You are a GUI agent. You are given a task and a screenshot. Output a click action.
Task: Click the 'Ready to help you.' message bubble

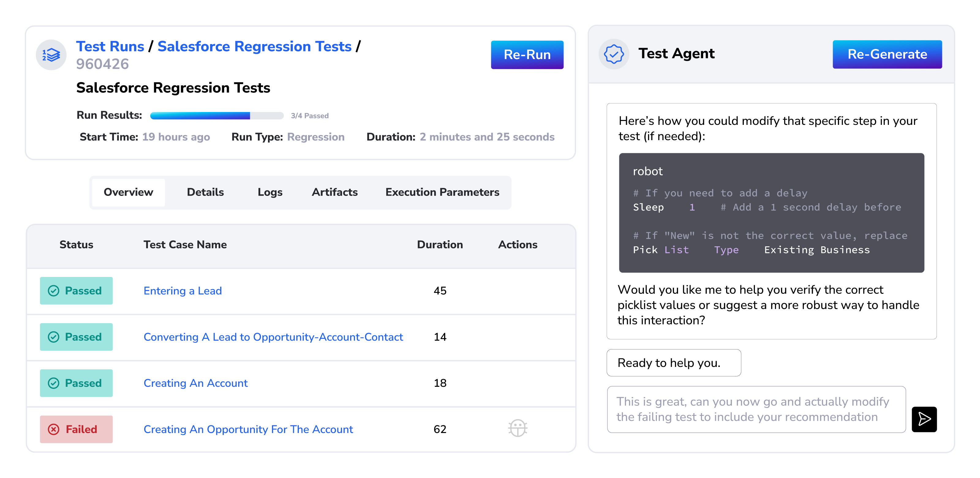pyautogui.click(x=673, y=363)
